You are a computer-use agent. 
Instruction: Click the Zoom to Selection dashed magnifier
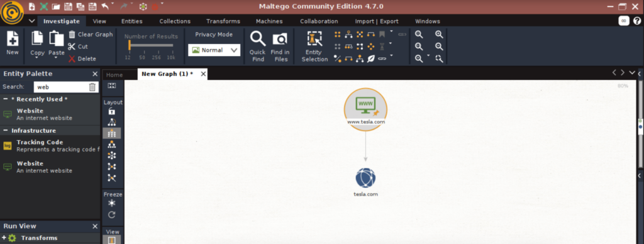(x=439, y=58)
